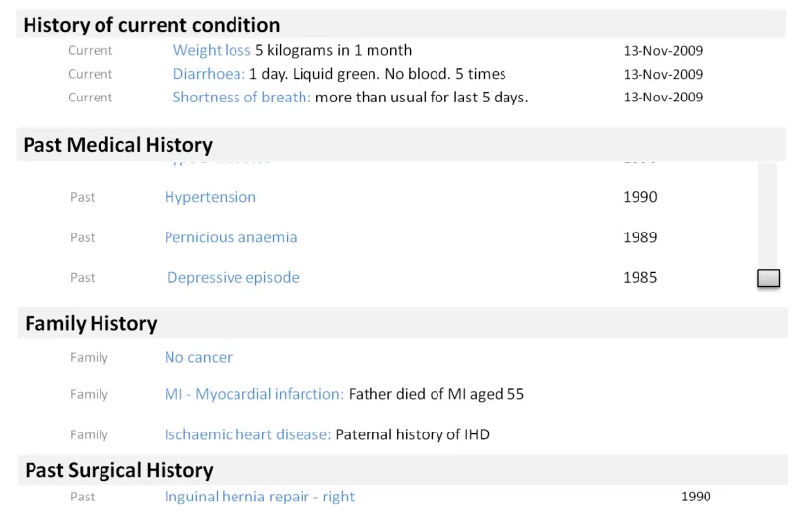
Task: Click the 1985 year beside Depressive episode
Action: pyautogui.click(x=639, y=278)
